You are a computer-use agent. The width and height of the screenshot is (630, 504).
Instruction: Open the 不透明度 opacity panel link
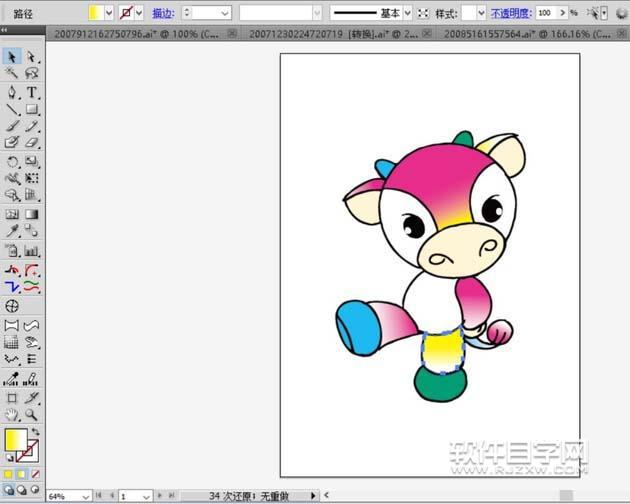pos(511,13)
